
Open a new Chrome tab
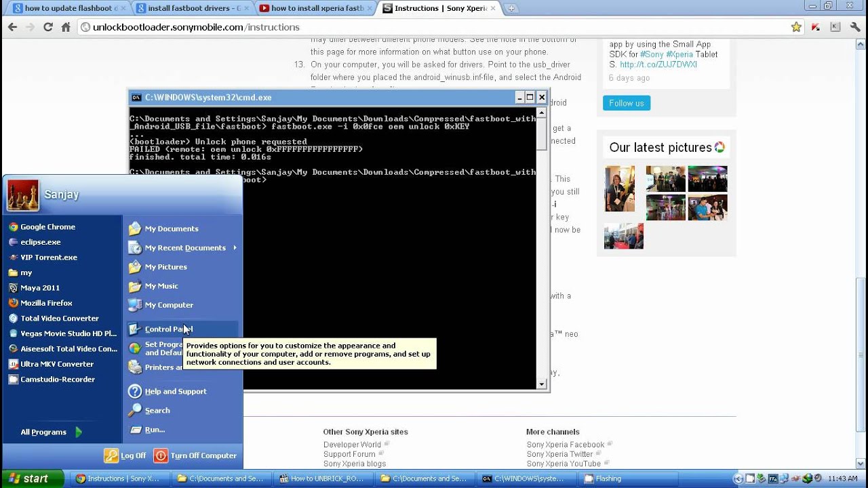point(511,8)
